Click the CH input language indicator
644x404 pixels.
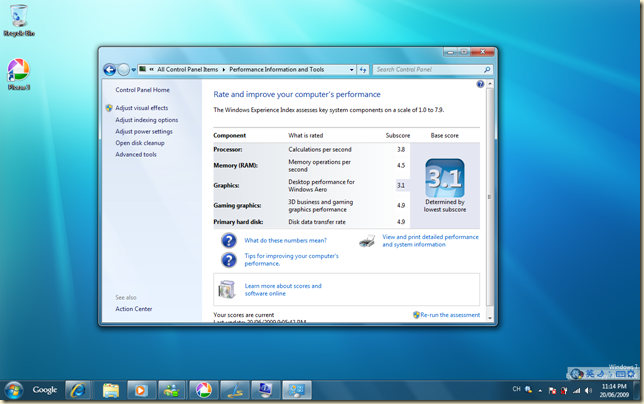(516, 389)
